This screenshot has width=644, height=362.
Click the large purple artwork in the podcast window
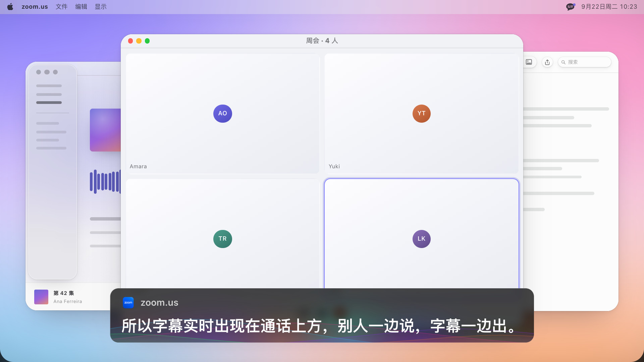pyautogui.click(x=105, y=130)
